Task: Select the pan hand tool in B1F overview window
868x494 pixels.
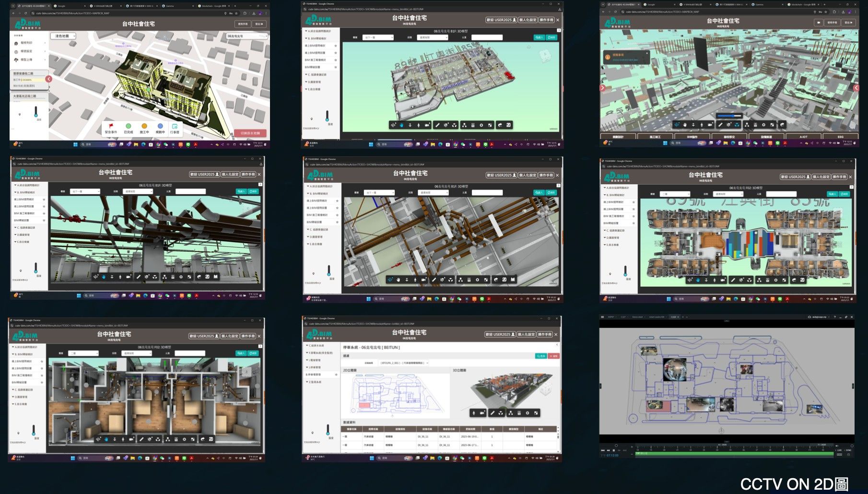Action: (402, 125)
